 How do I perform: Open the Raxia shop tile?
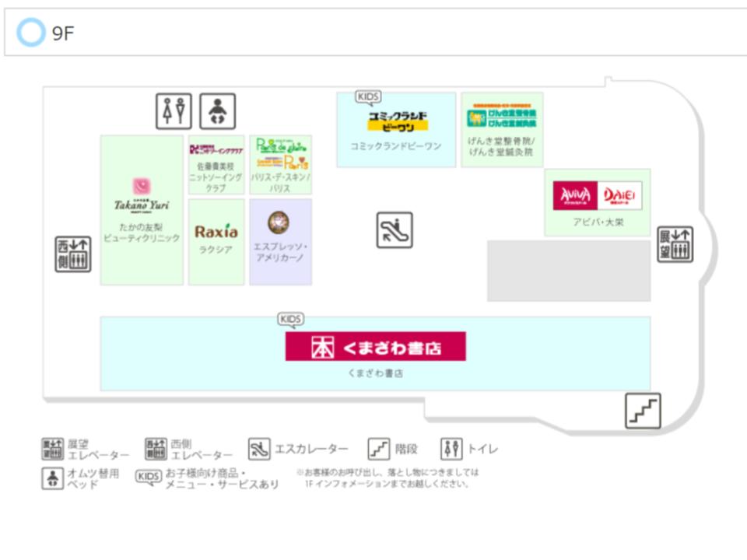[216, 242]
